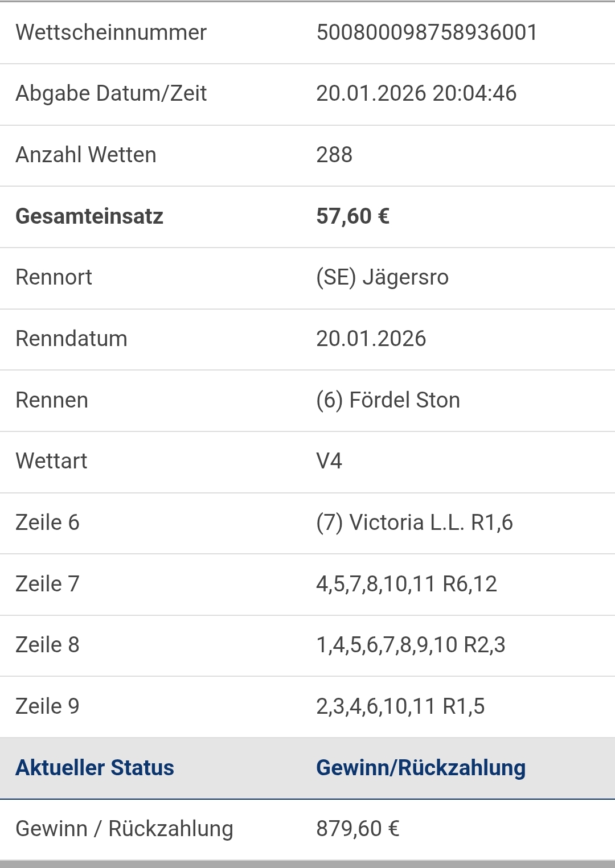The width and height of the screenshot is (615, 868).
Task: Click the Aktueller Status header
Action: tap(95, 768)
